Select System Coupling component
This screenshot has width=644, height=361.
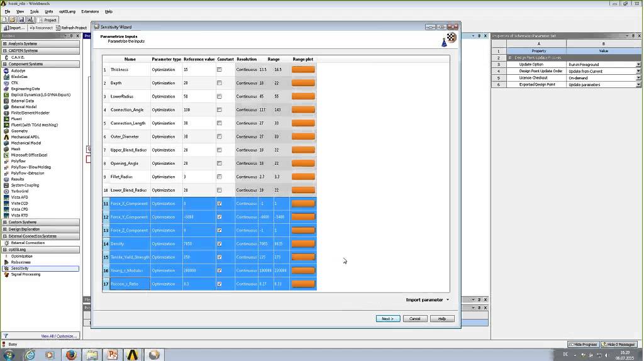pyautogui.click(x=25, y=186)
